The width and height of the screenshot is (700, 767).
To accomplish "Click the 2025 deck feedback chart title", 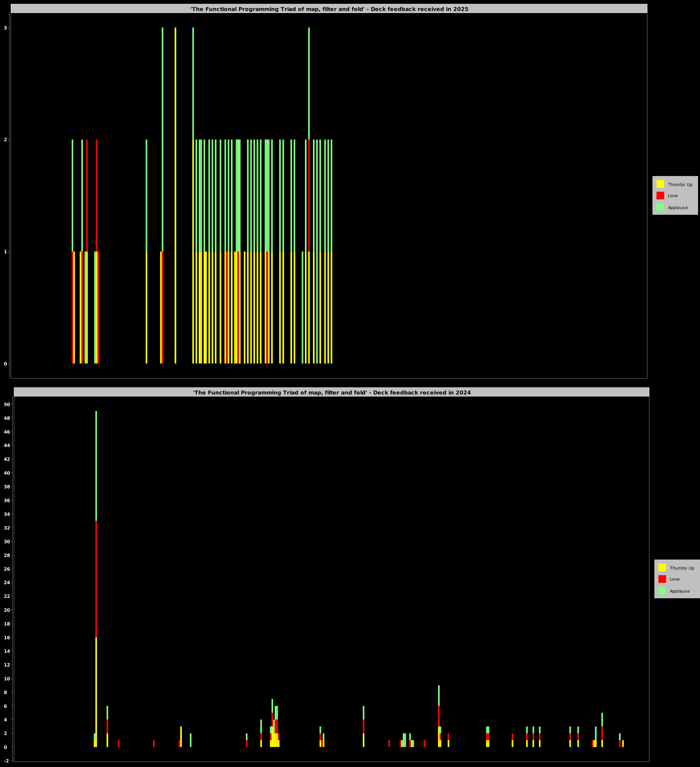I will click(329, 9).
